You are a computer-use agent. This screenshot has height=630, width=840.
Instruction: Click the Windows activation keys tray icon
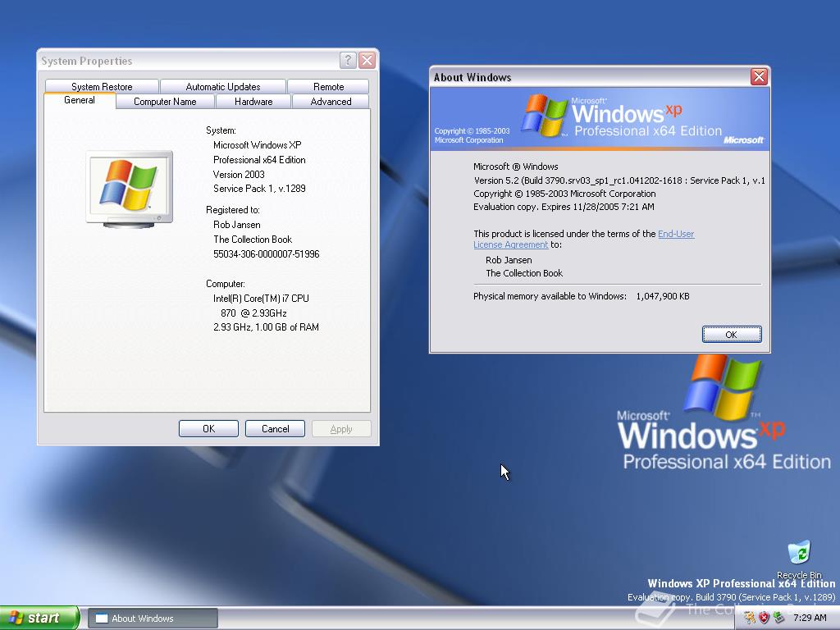tap(750, 618)
